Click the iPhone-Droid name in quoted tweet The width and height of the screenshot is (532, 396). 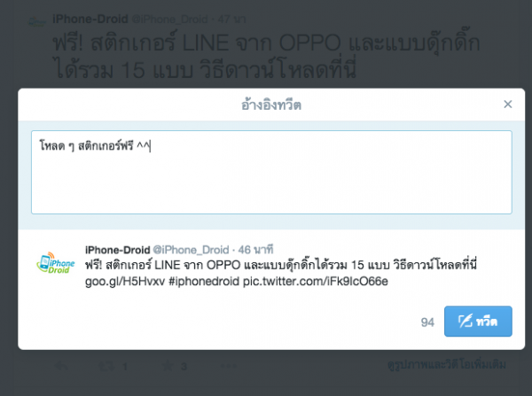[x=117, y=250]
